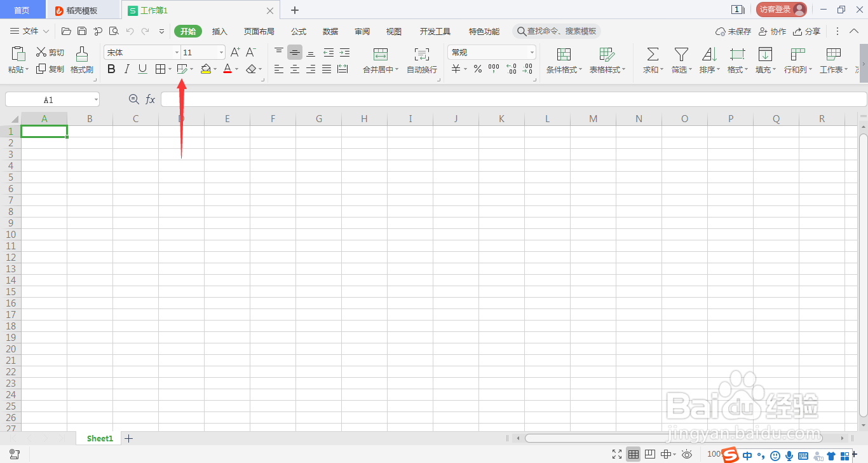Click the AutoSum sigma icon
Image resolution: width=868 pixels, height=463 pixels.
(x=653, y=54)
